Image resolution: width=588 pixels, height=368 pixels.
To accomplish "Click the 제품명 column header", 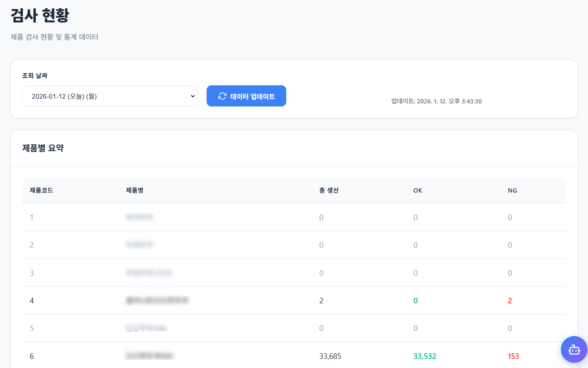I will (134, 190).
